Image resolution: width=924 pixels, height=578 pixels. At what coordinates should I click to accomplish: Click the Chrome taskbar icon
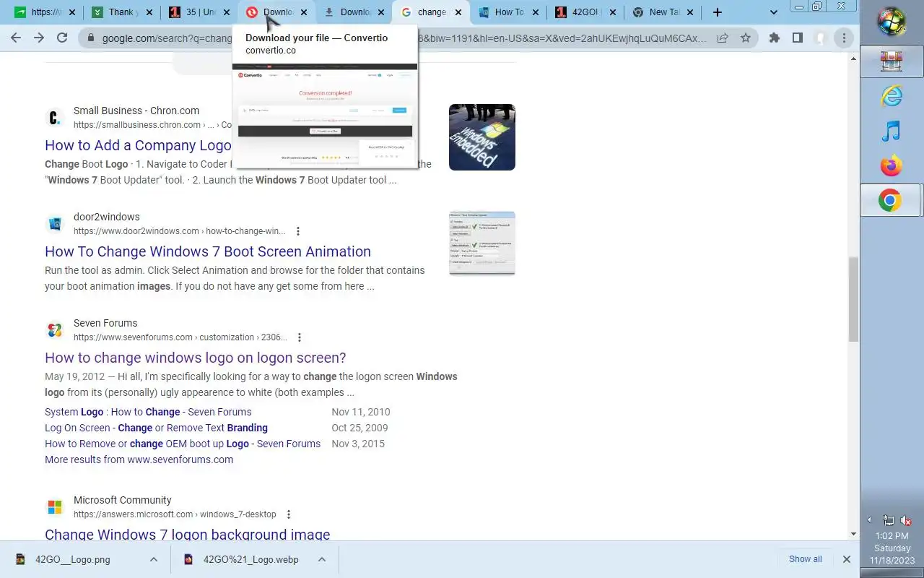(x=892, y=201)
